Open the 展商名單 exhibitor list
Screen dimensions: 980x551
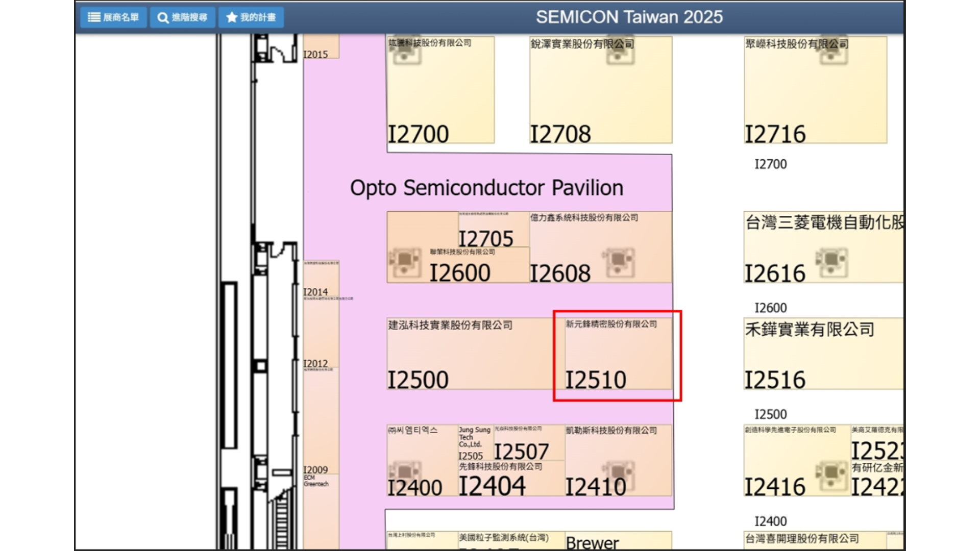click(113, 17)
